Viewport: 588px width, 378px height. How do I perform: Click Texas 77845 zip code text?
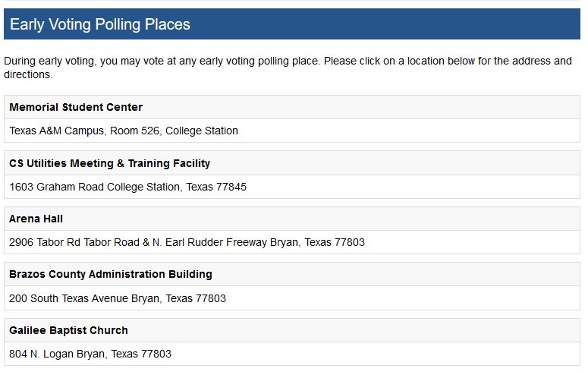[x=216, y=187]
